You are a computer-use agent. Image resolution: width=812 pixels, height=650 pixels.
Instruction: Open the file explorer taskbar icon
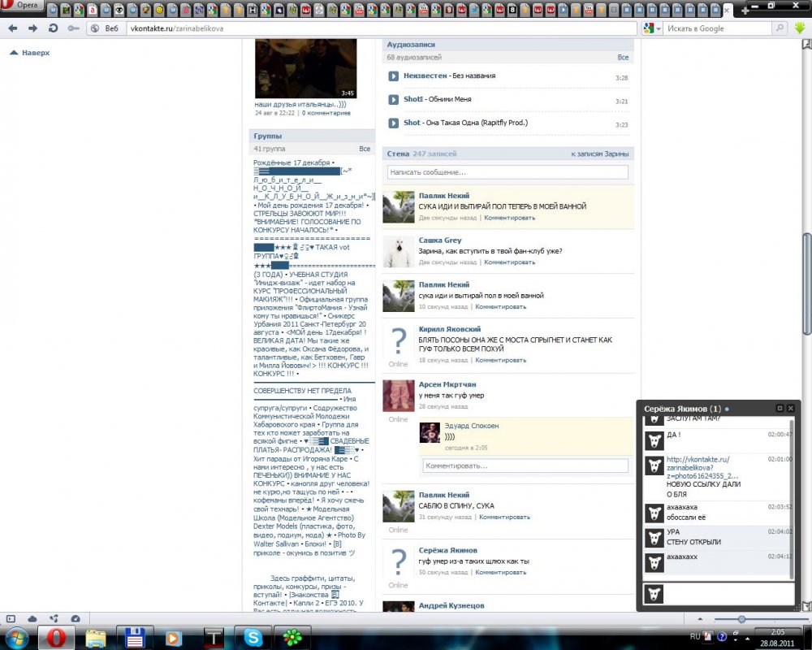click(x=96, y=638)
